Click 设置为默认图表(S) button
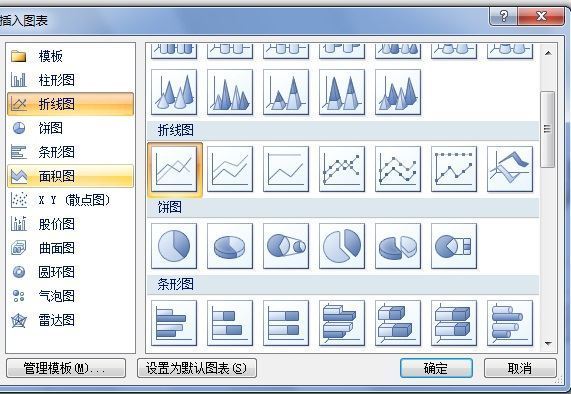 pyautogui.click(x=197, y=368)
